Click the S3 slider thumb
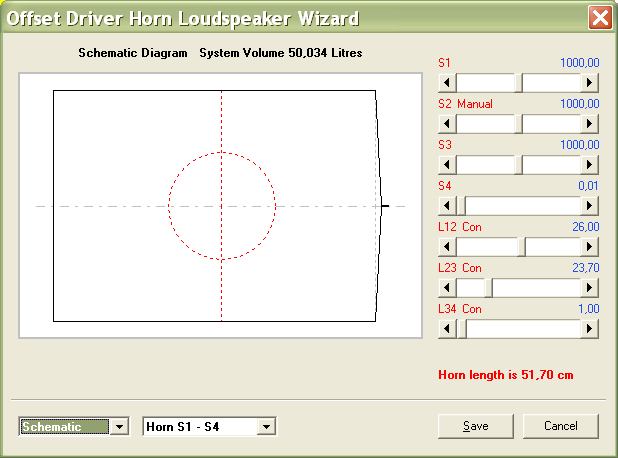The image size is (618, 458). (519, 165)
